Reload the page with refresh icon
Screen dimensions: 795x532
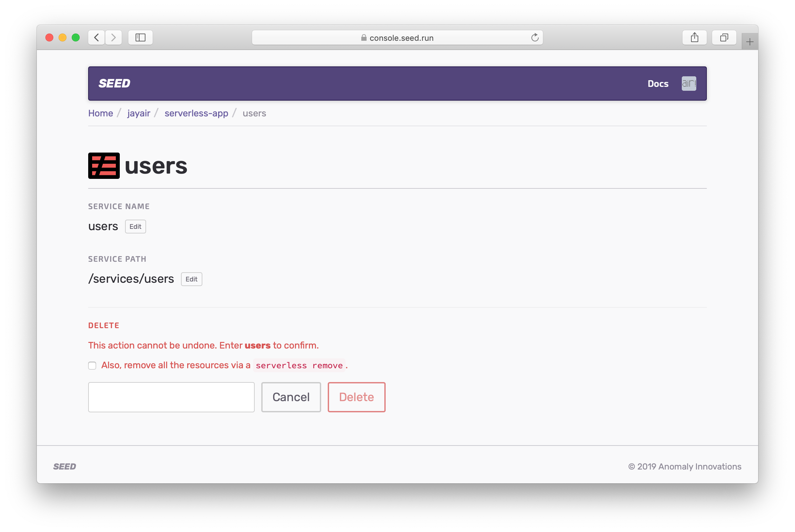pos(535,37)
